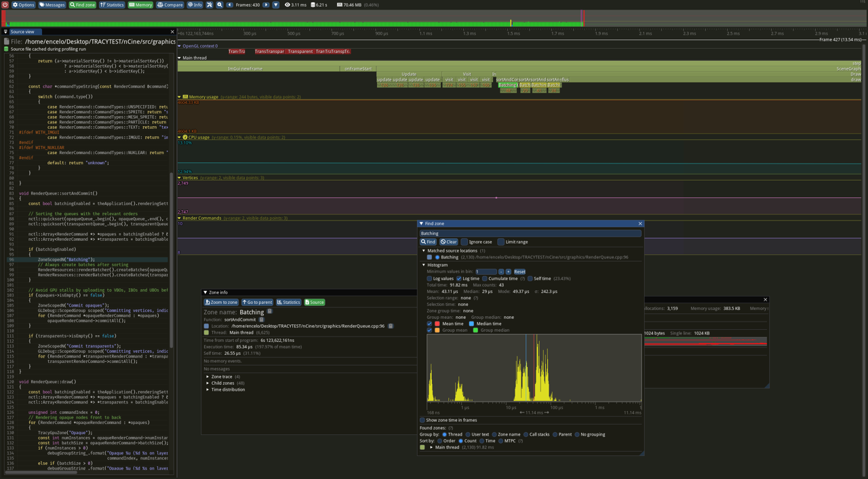Collapse the Main thread timeline
Image resolution: width=868 pixels, height=479 pixels.
pyautogui.click(x=180, y=58)
